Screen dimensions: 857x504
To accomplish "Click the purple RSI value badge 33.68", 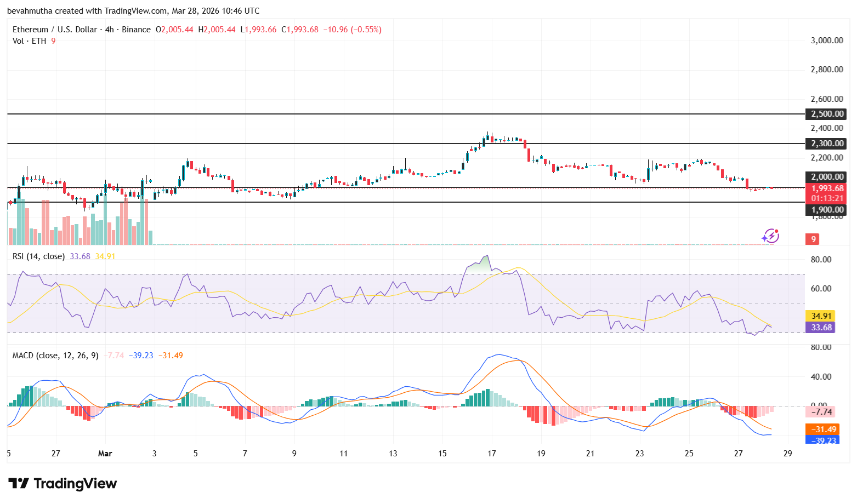I will coord(821,327).
